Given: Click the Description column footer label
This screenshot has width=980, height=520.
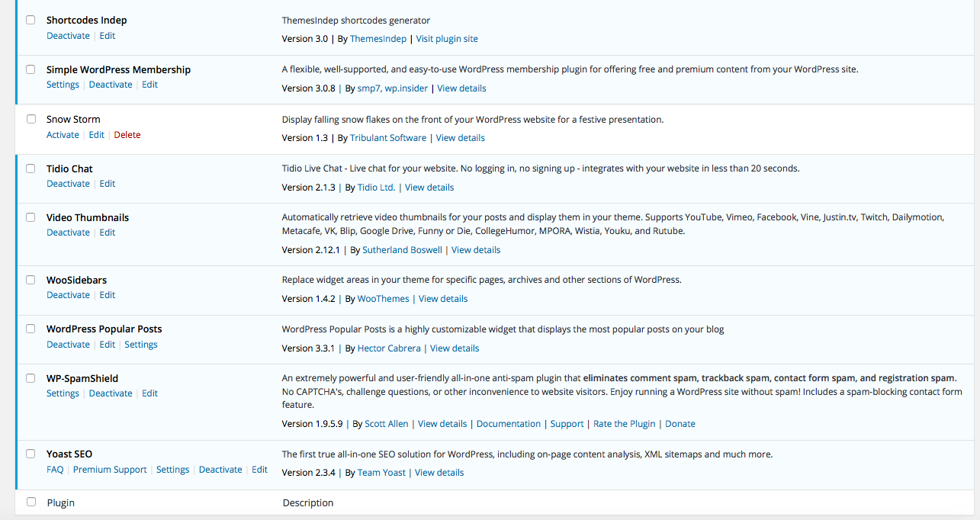Looking at the screenshot, I should click(x=308, y=502).
